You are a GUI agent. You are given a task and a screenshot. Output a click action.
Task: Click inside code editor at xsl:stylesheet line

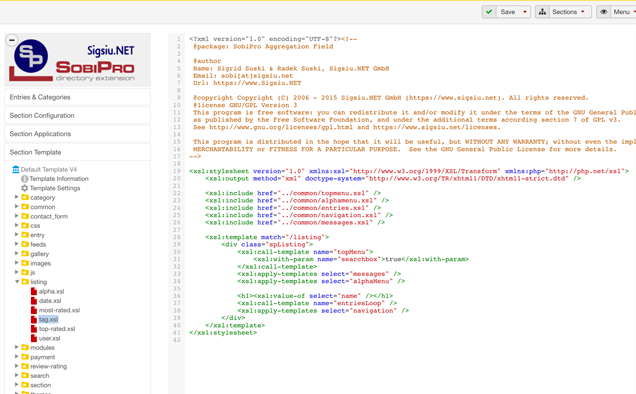409,171
